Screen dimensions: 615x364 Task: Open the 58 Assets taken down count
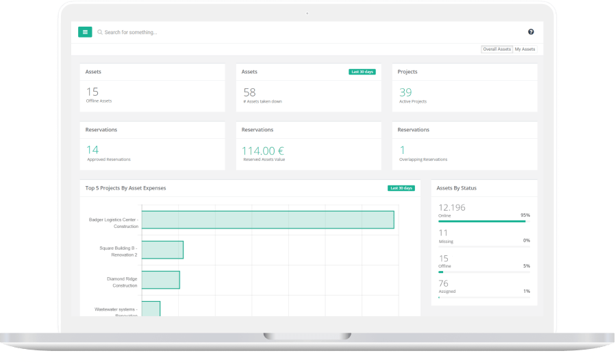pos(249,92)
